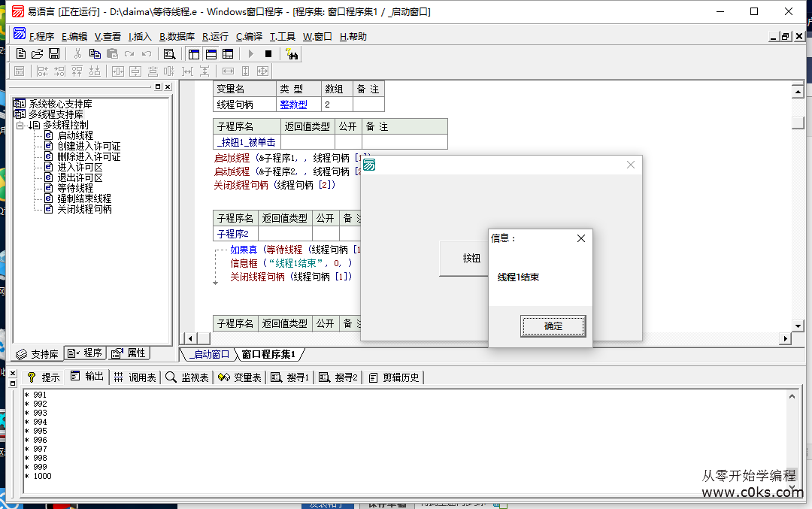
Task: Click the Make same width icon
Action: click(228, 71)
